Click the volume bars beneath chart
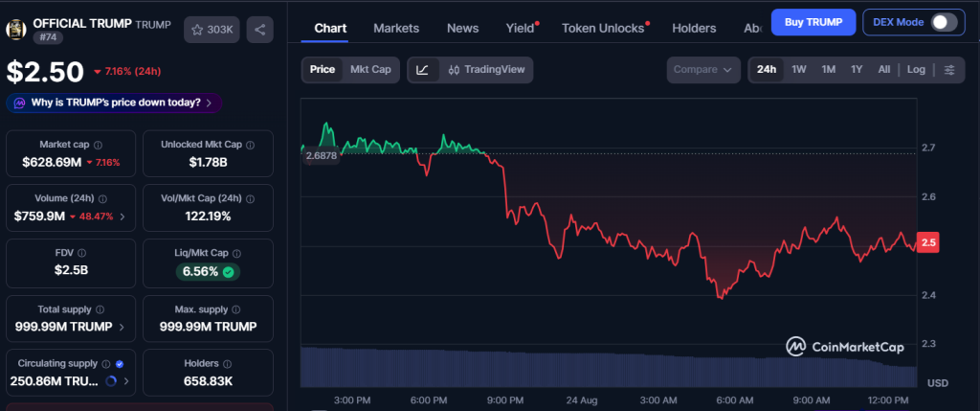The height and width of the screenshot is (411, 980). tap(608, 368)
